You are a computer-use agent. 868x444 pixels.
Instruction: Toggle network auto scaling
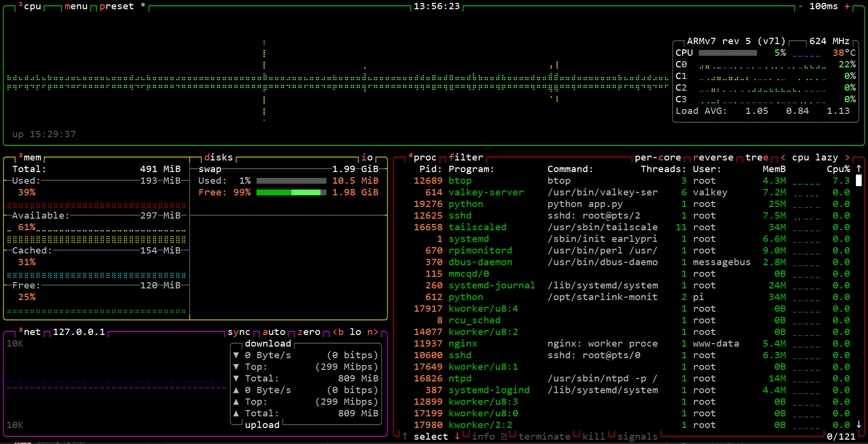[274, 332]
